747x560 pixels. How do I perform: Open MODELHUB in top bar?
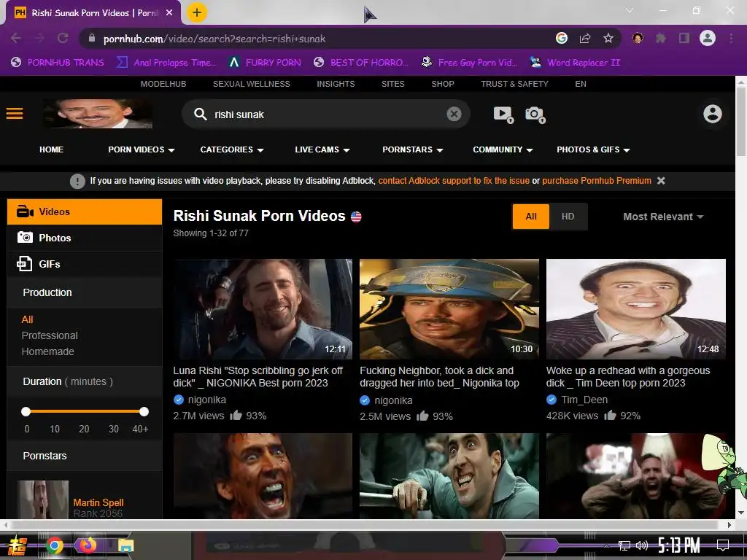pyautogui.click(x=163, y=84)
